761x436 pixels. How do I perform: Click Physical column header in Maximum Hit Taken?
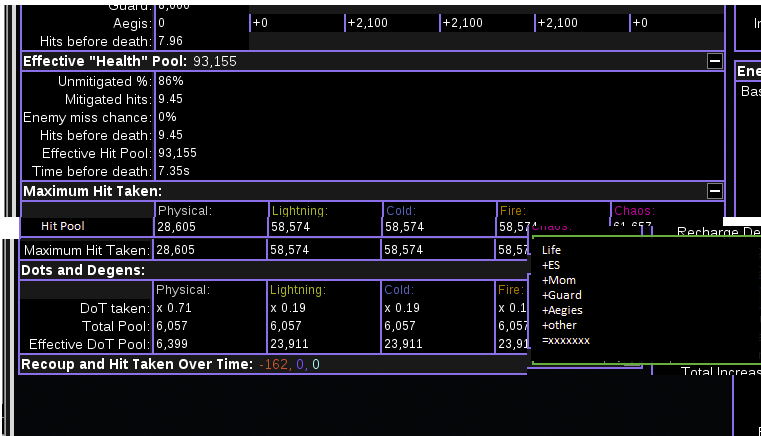click(185, 211)
